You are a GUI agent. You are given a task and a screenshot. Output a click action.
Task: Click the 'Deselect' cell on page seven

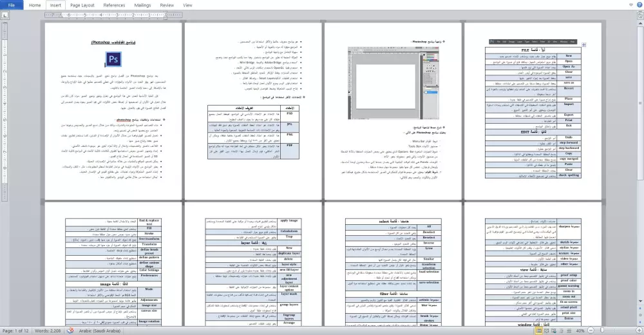coord(429,232)
